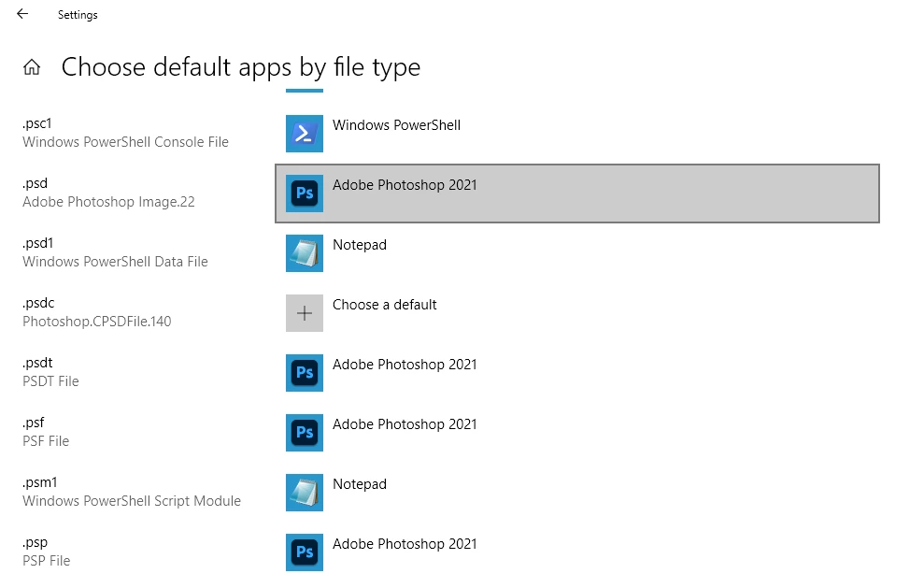Change the Adobe Photoshop 2021 default for .psf
924x588 pixels.
click(576, 432)
